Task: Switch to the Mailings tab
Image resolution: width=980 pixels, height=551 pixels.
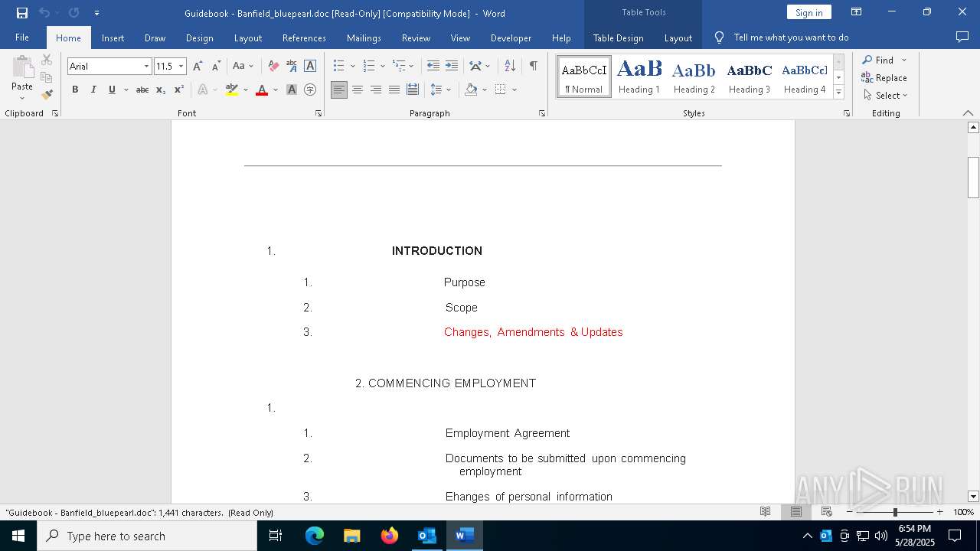Action: [364, 37]
